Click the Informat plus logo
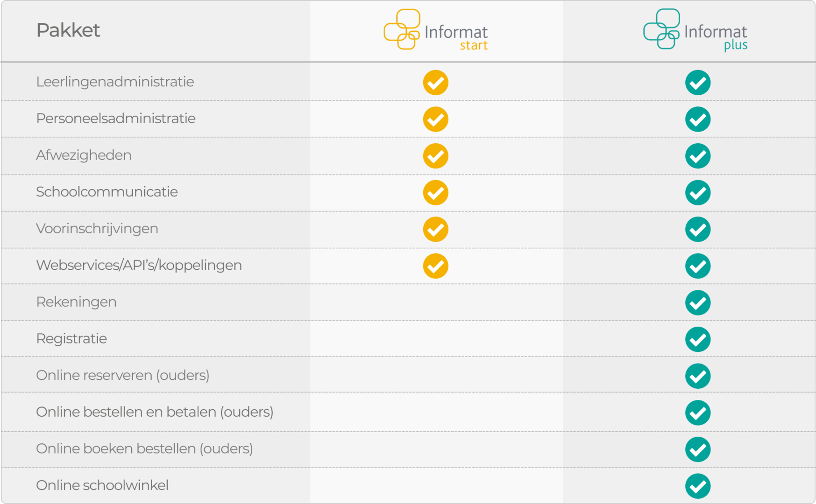The height and width of the screenshot is (504, 816). [x=695, y=30]
